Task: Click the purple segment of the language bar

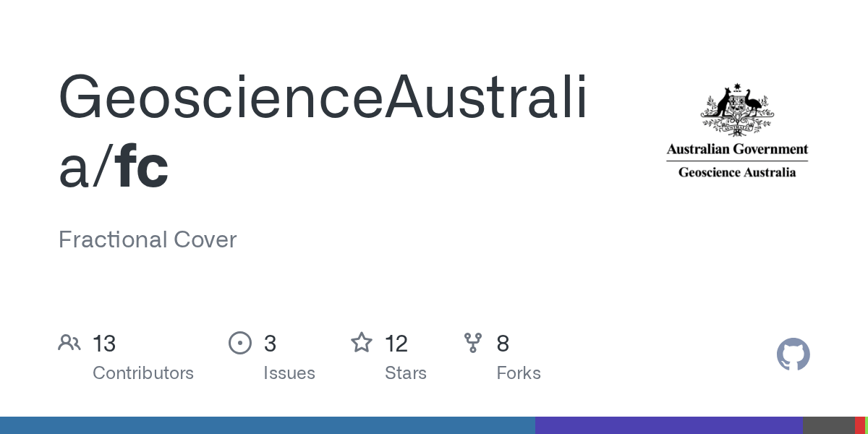Action: (669, 425)
